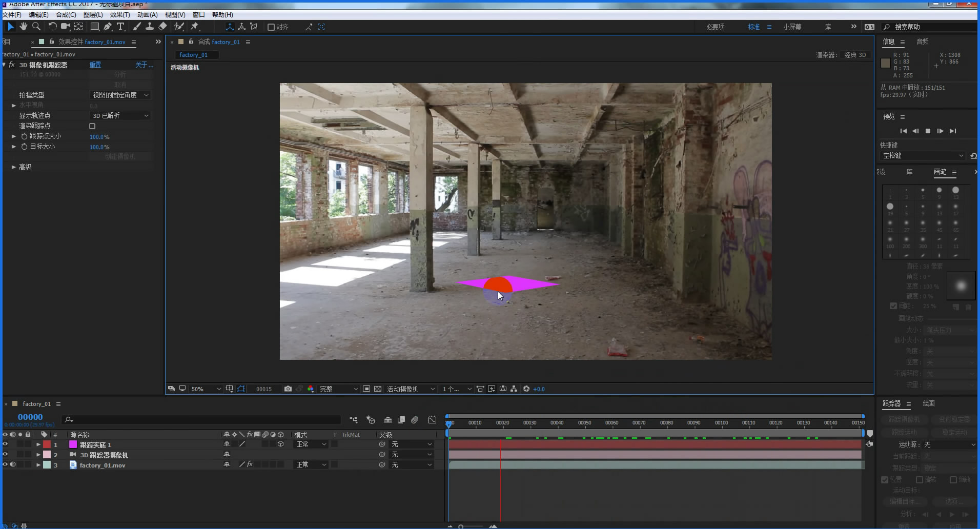This screenshot has height=529, width=980.
Task: Click the fast previews icon
Action: coord(492,389)
